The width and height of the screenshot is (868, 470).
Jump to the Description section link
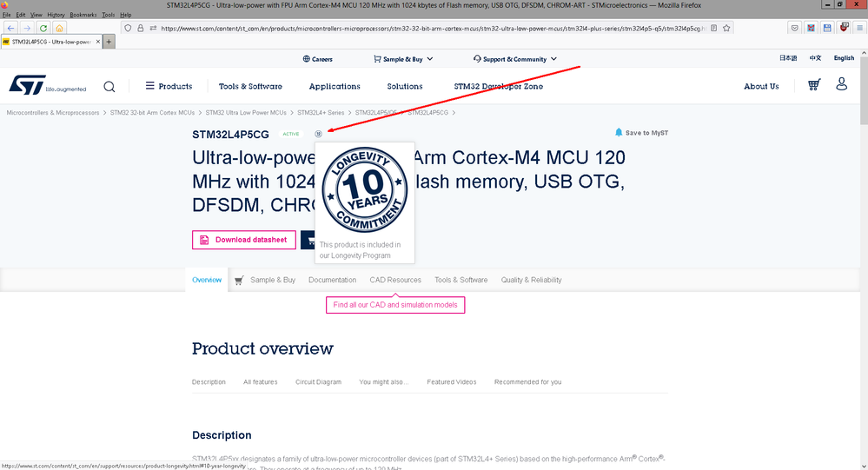tap(209, 382)
